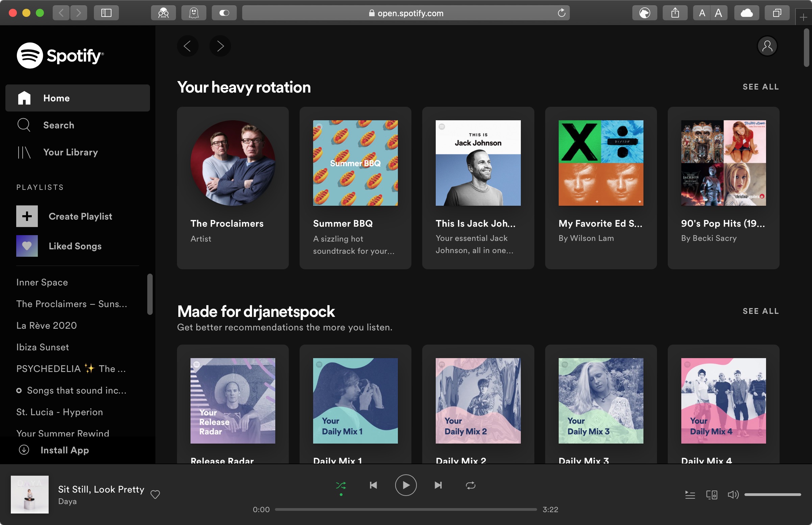Viewport: 812px width, 525px height.
Task: Install the Spotify app
Action: coord(64,450)
